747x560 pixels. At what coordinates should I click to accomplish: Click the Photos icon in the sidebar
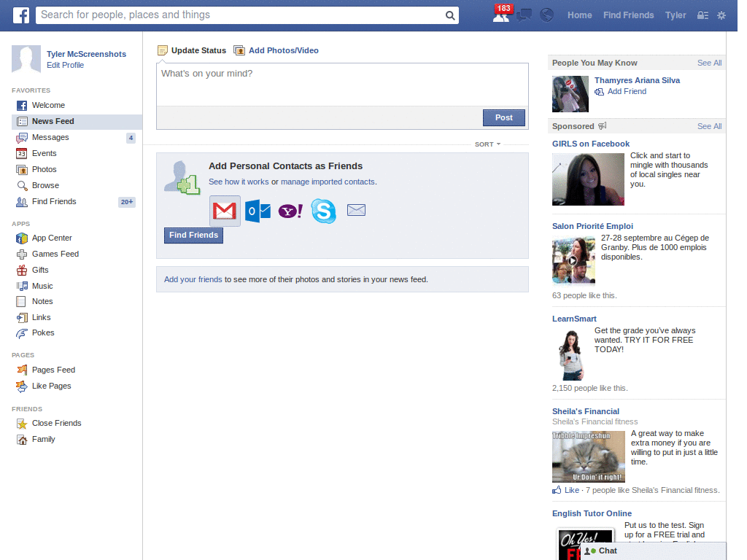click(21, 169)
